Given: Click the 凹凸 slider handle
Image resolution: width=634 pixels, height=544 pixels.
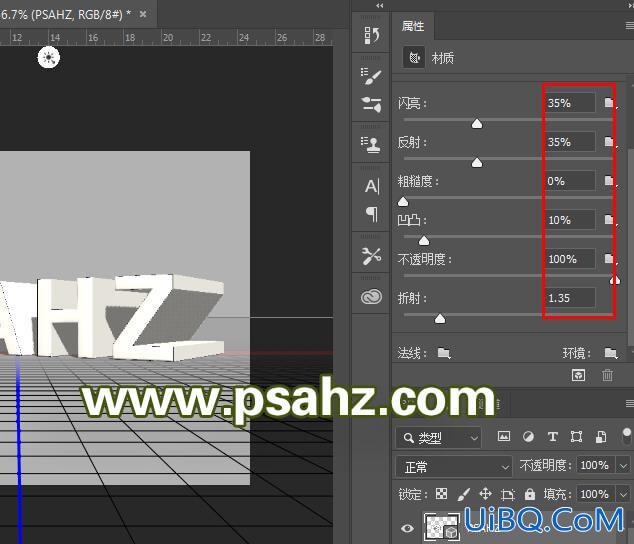Looking at the screenshot, I should pos(424,241).
